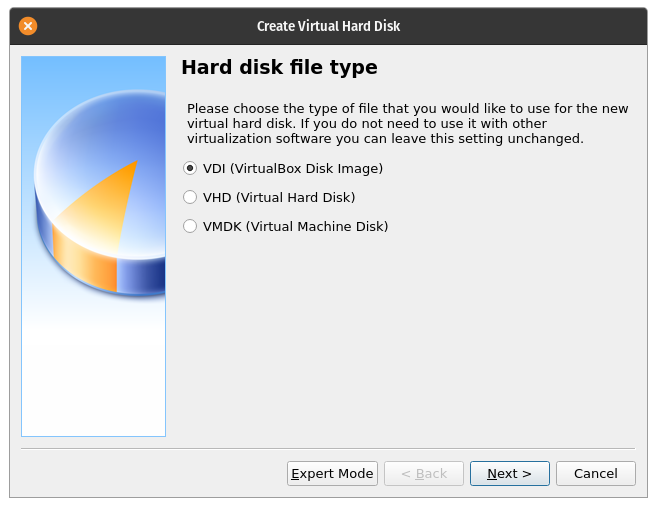
Task: Choose the VHD radio button
Action: point(190,197)
